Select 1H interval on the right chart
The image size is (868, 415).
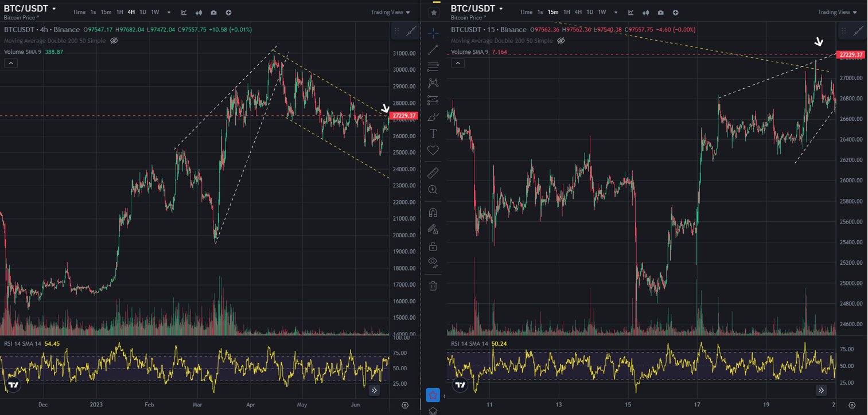pos(567,12)
